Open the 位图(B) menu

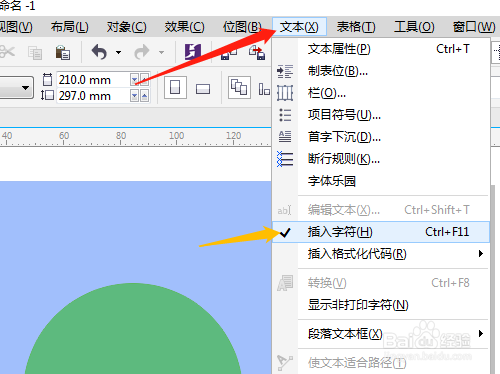pyautogui.click(x=242, y=27)
